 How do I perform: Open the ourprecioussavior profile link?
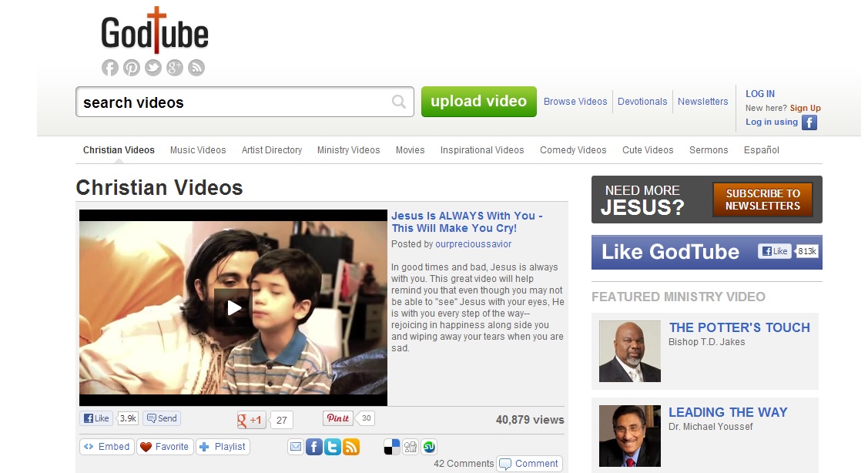pyautogui.click(x=474, y=244)
